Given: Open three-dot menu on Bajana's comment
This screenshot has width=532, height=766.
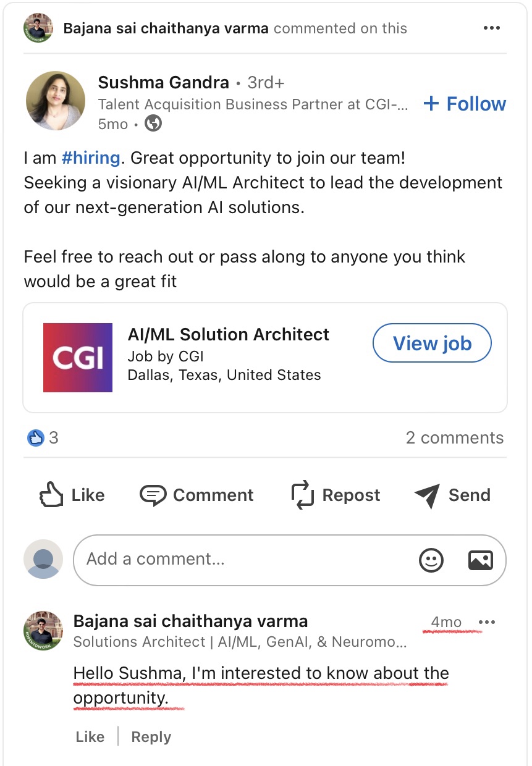Looking at the screenshot, I should click(x=487, y=622).
